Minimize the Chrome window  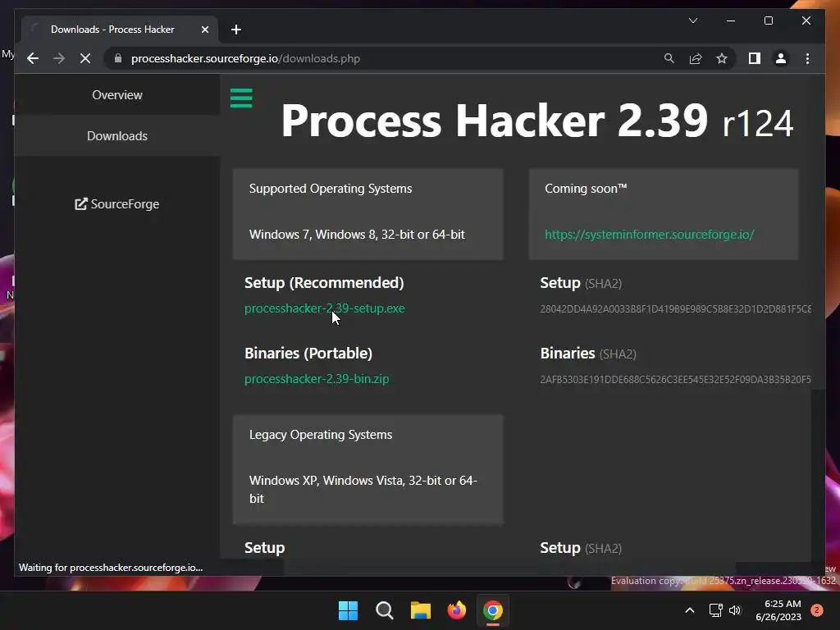point(731,21)
